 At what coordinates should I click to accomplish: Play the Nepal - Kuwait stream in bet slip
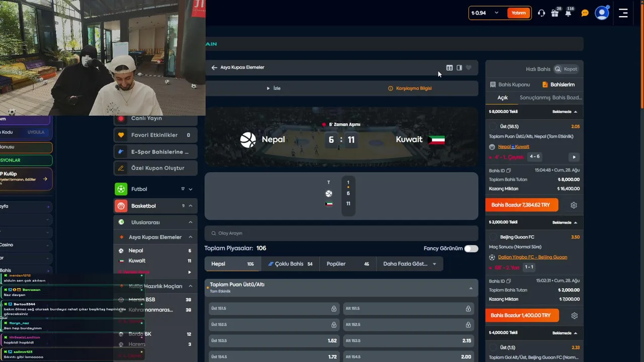tap(574, 157)
